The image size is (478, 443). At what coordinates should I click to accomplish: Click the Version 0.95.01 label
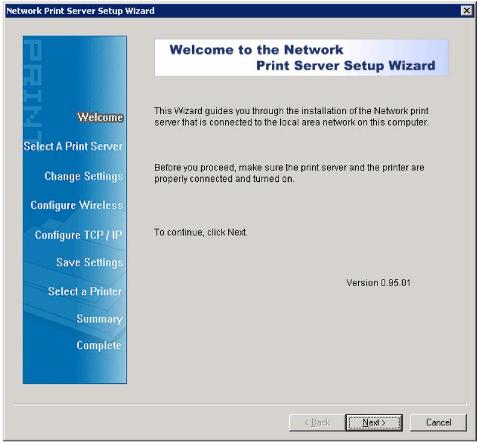coord(378,283)
